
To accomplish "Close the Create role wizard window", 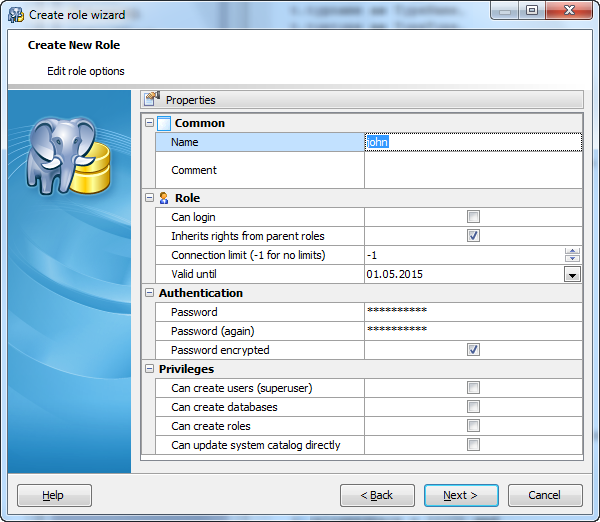I will 569,10.
